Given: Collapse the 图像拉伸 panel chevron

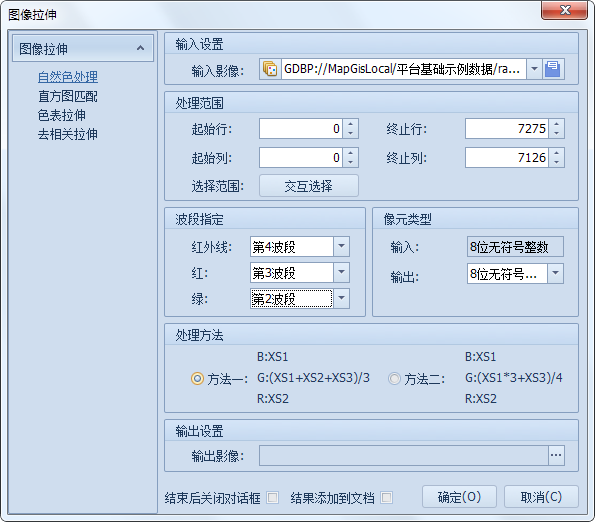Looking at the screenshot, I should pos(140,48).
